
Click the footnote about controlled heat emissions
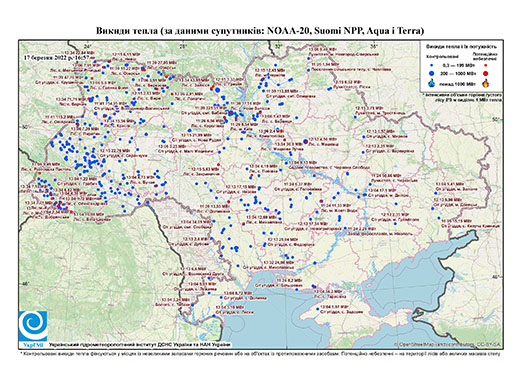[x=260, y=353]
